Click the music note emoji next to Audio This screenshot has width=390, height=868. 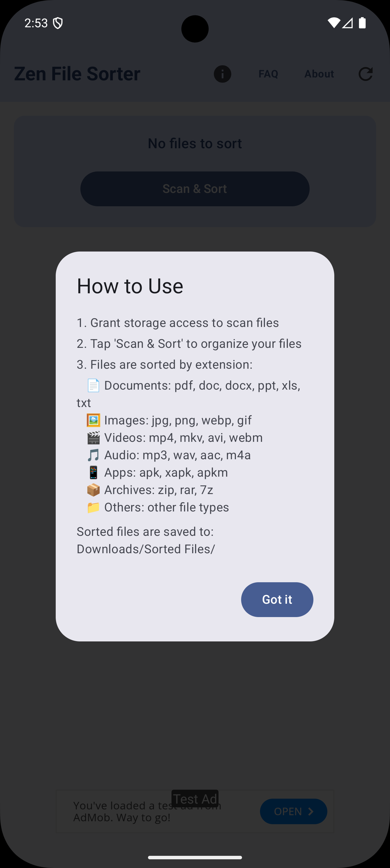click(x=93, y=455)
